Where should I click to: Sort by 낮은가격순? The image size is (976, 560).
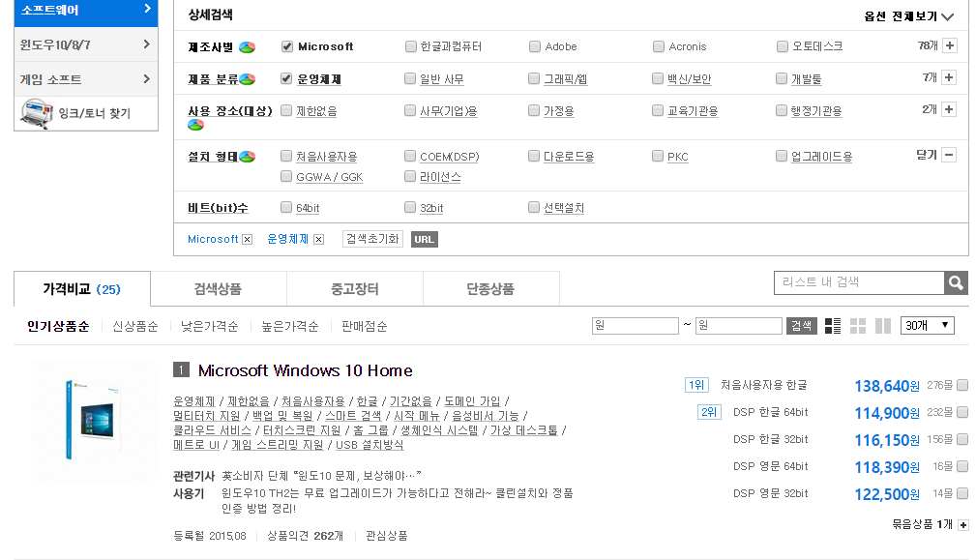[x=209, y=326]
